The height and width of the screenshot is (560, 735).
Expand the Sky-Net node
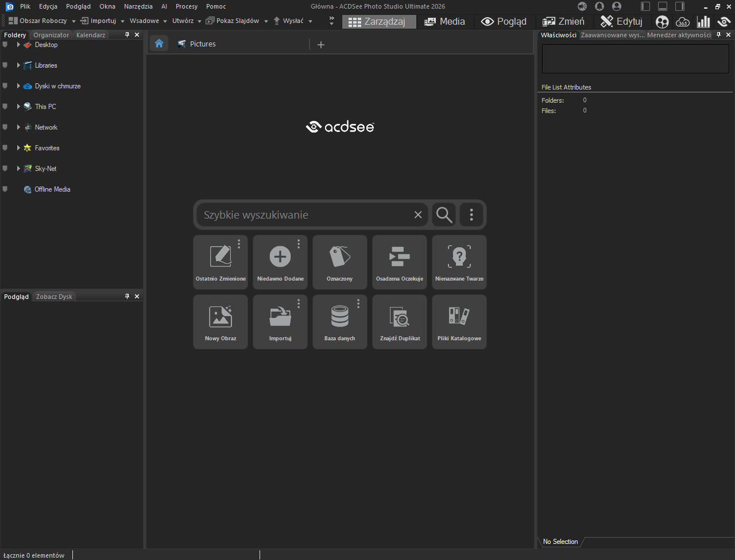pos(18,169)
